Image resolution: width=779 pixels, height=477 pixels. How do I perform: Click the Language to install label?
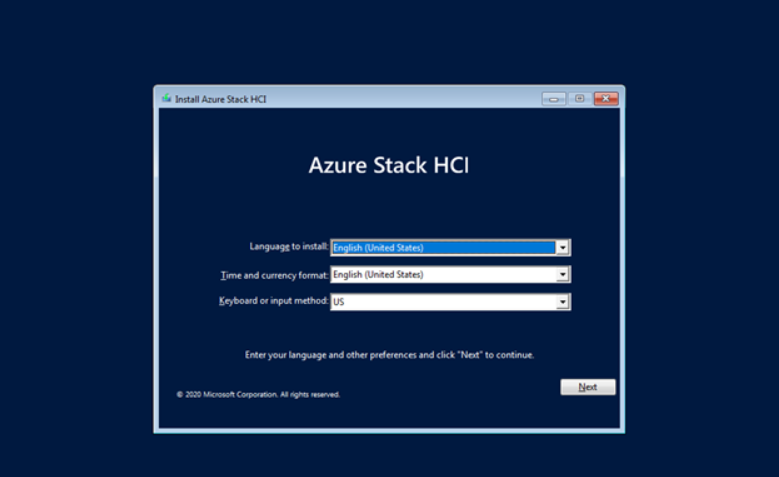tap(289, 246)
